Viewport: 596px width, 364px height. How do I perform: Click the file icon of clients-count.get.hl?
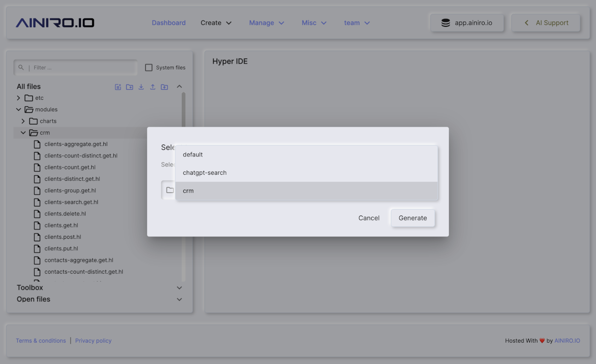coord(37,167)
